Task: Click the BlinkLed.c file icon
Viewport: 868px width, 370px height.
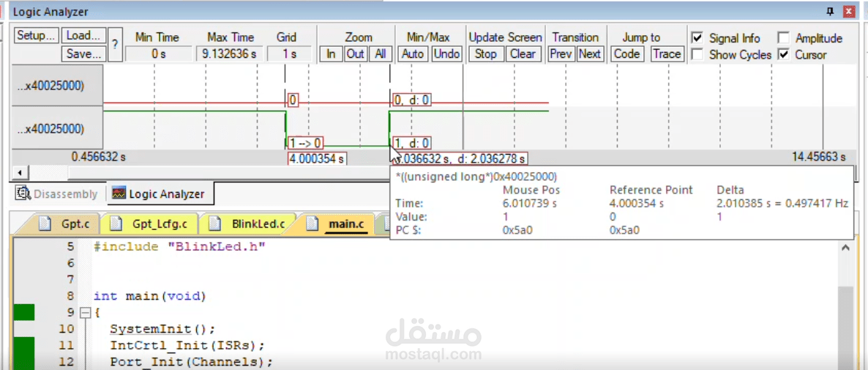Action: coord(214,223)
